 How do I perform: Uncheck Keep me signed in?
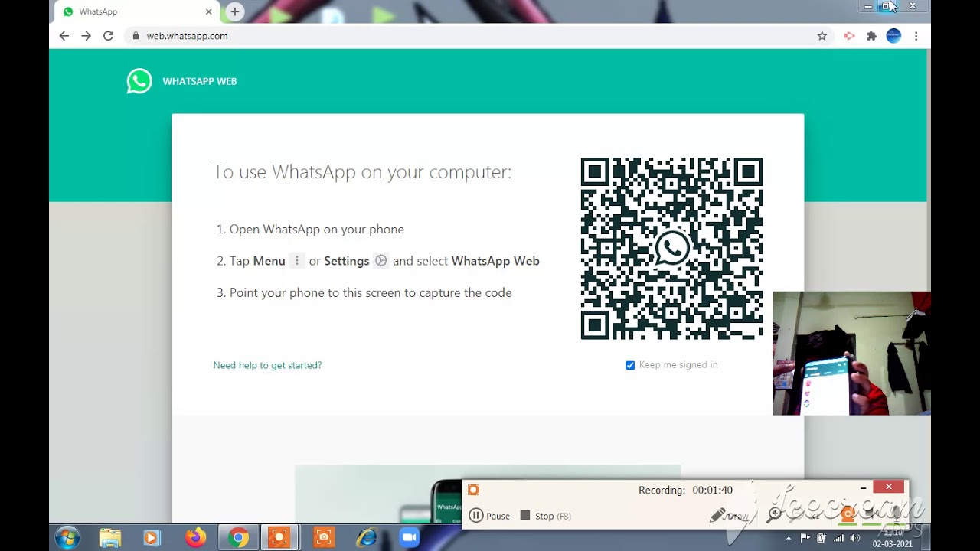click(x=630, y=365)
